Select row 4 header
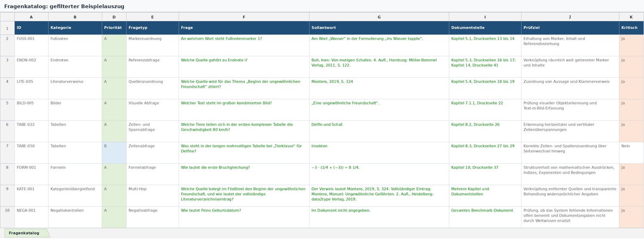Viewport: 644px width, 239px height. [7, 89]
